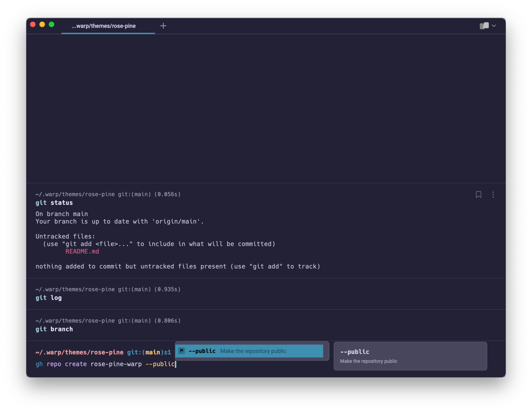Click the prompt path with (0.806s)
The height and width of the screenshot is (412, 532).
point(108,320)
